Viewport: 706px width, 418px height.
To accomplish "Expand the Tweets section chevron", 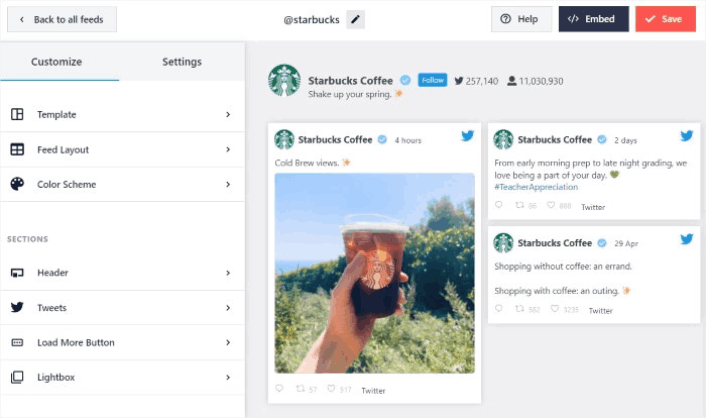I will 228,308.
